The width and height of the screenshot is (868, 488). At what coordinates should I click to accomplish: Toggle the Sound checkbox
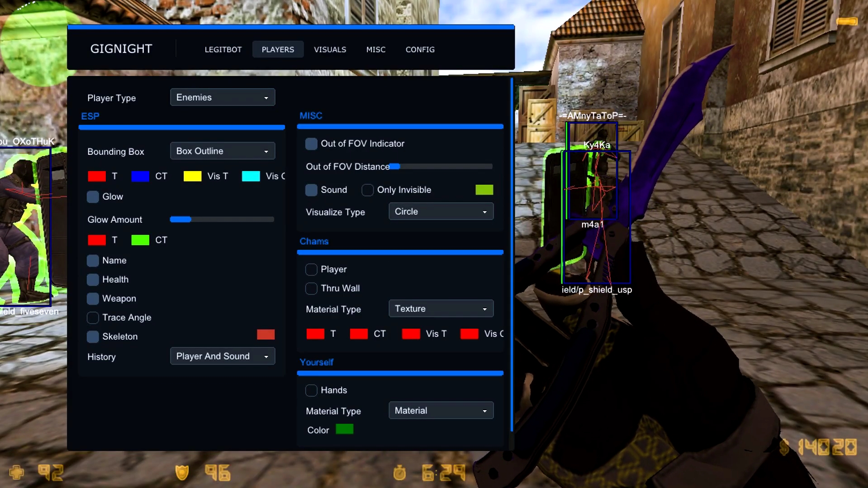(311, 190)
